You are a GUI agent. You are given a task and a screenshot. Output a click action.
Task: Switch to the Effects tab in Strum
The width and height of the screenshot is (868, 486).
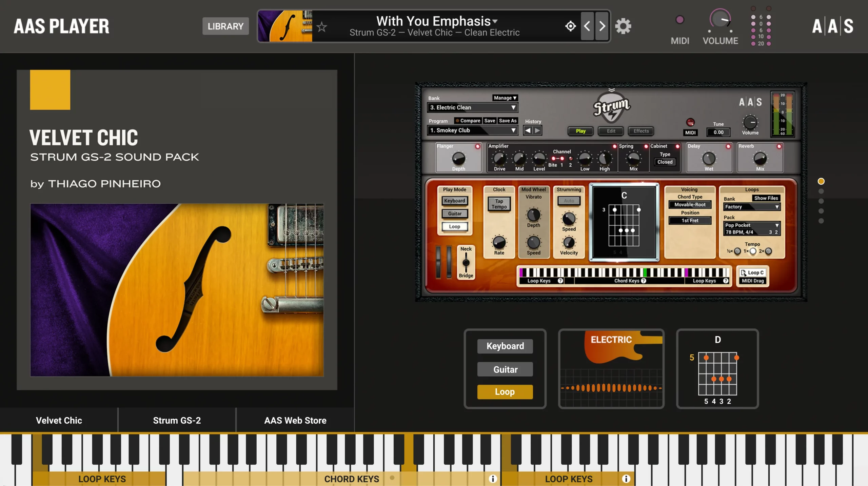coord(641,131)
